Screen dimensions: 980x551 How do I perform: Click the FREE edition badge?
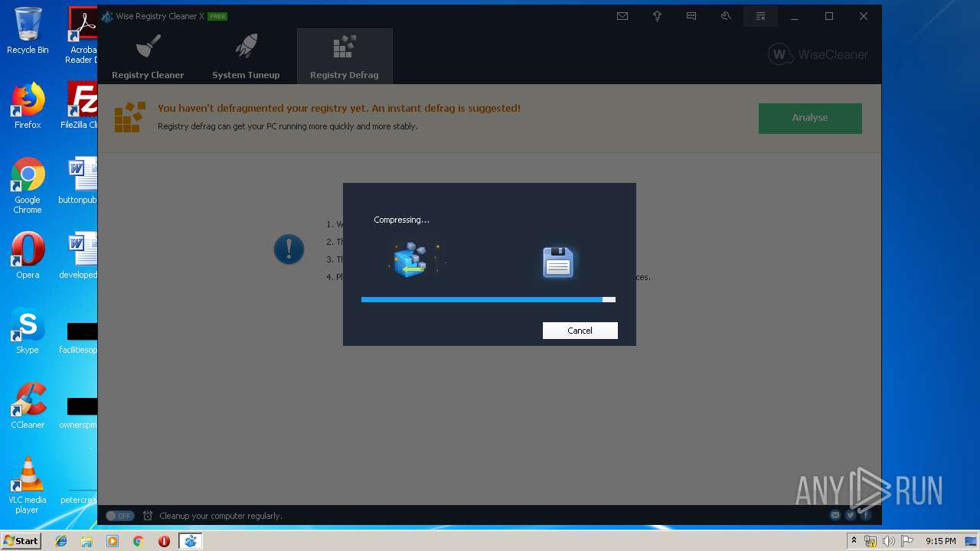(x=217, y=16)
